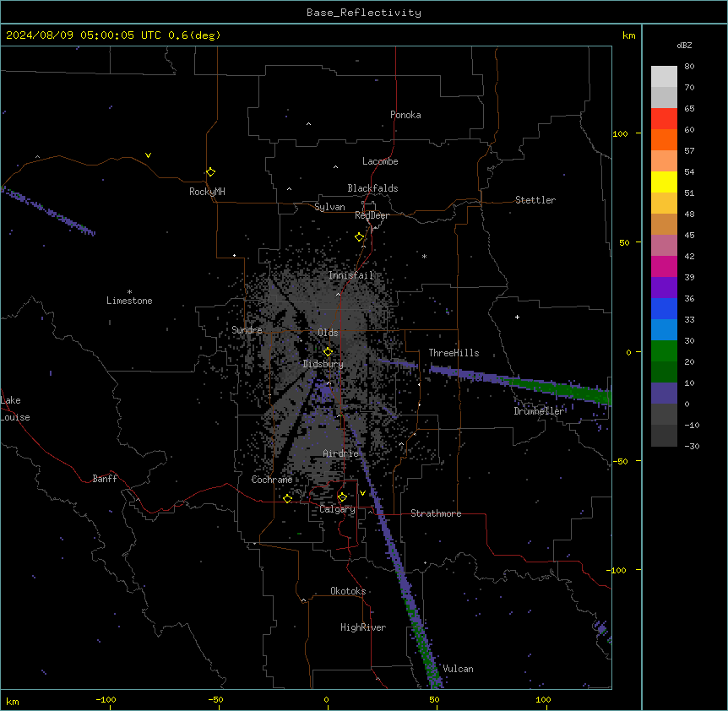Click the Lacombe city label
The height and width of the screenshot is (711, 728).
380,161
